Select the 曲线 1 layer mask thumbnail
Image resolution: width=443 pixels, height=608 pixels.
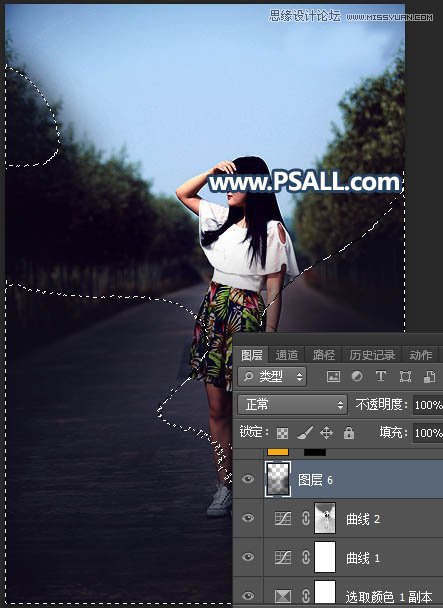[x=325, y=557]
